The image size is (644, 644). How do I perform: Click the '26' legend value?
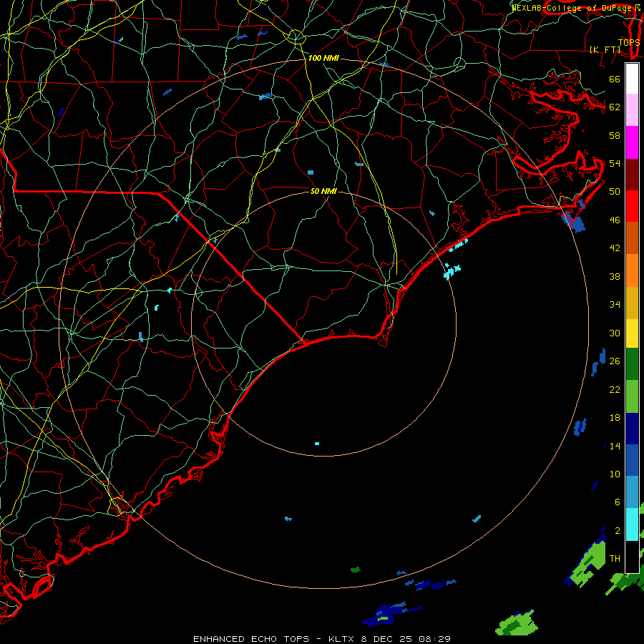click(615, 361)
